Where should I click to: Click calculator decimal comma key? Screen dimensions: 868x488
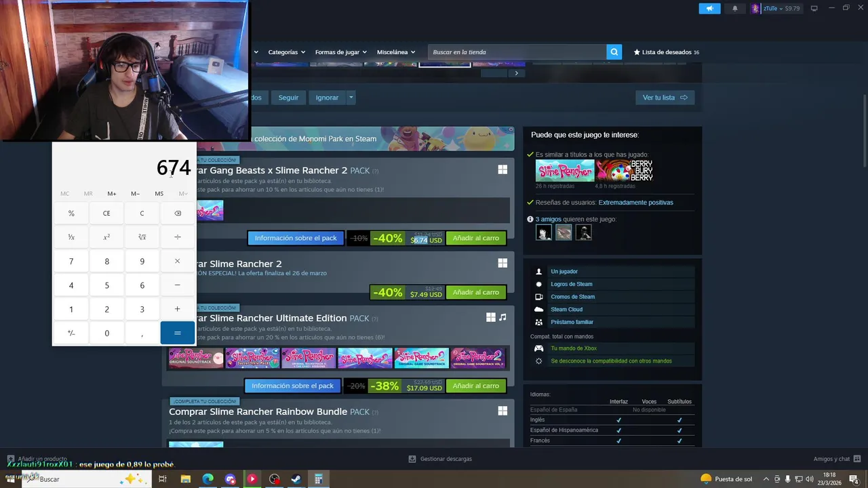pos(142,333)
